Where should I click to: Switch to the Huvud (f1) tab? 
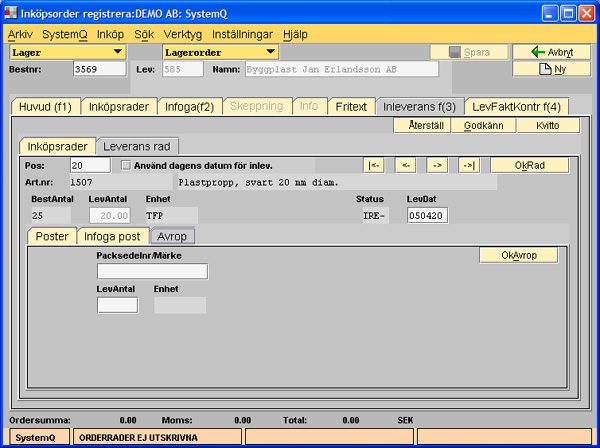tap(46, 106)
